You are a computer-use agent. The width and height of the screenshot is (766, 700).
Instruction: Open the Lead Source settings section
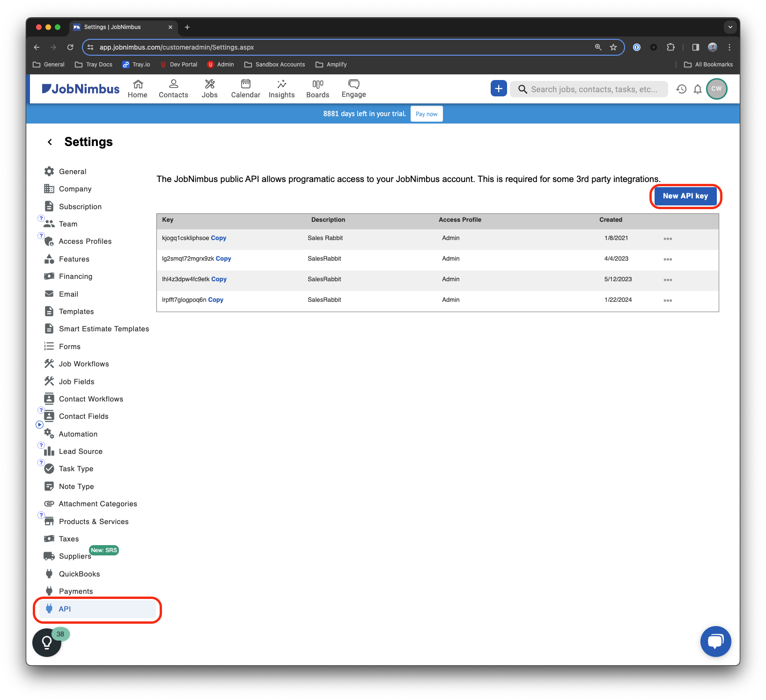81,452
